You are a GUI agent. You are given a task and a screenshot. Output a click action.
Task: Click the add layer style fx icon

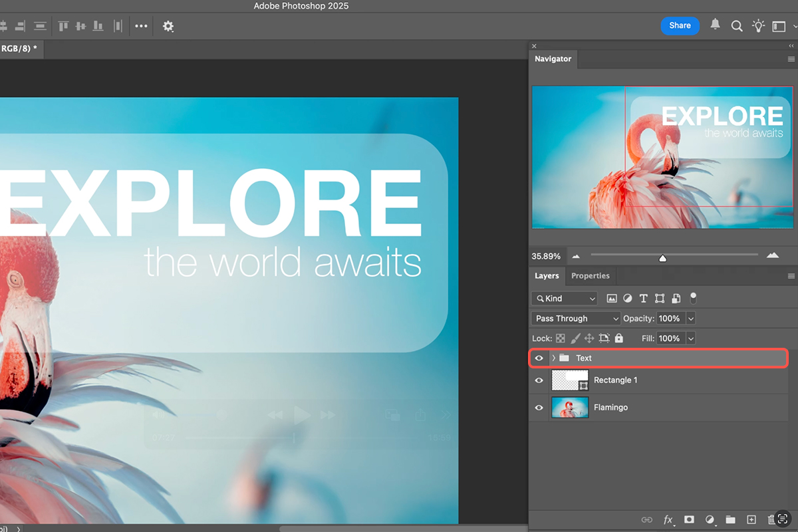668,519
